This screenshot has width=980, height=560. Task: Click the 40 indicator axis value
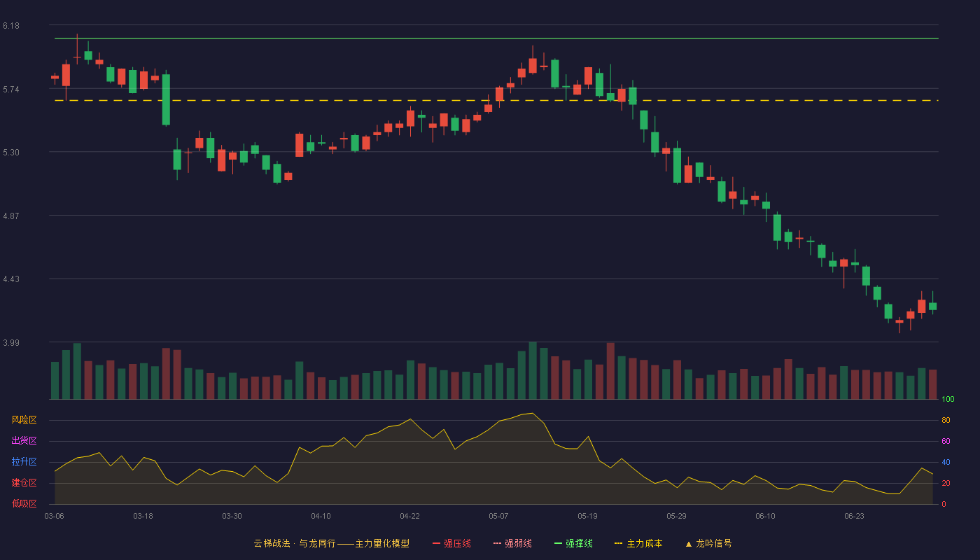pos(946,462)
